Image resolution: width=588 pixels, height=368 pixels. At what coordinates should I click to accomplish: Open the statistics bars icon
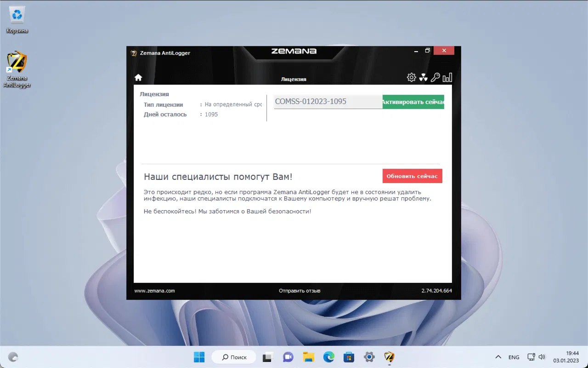[447, 77]
